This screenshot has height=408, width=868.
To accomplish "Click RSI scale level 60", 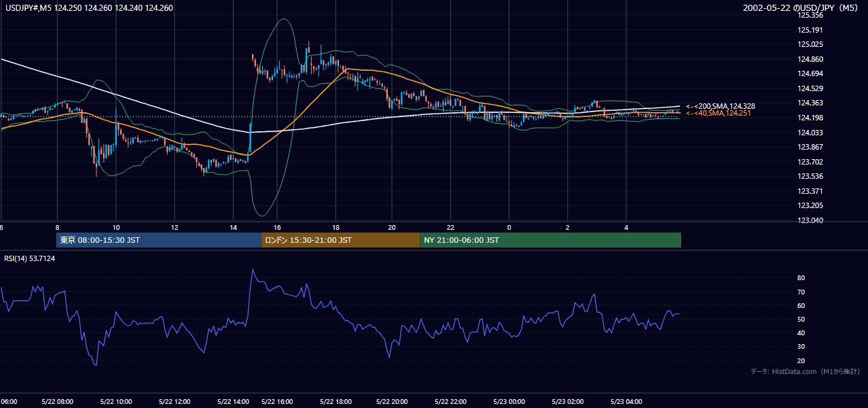I will click(x=801, y=305).
